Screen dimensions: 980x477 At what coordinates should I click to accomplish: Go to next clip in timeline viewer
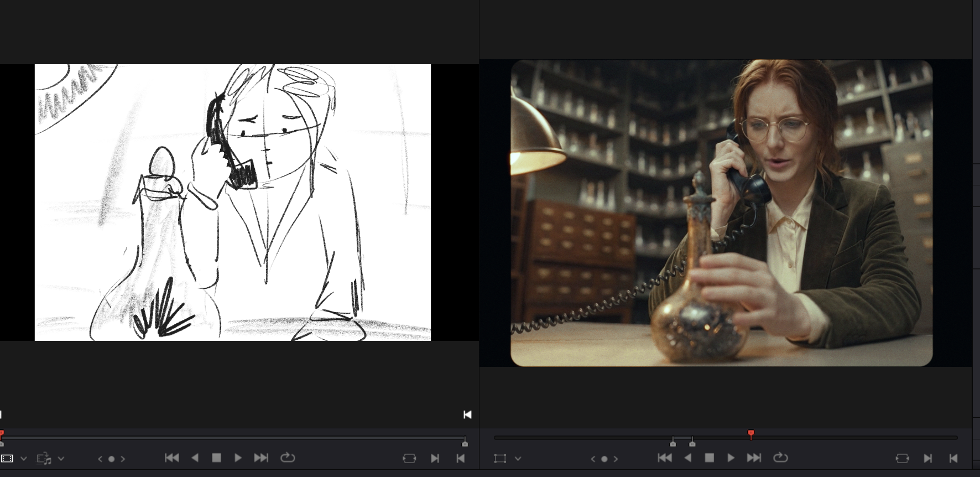(754, 458)
